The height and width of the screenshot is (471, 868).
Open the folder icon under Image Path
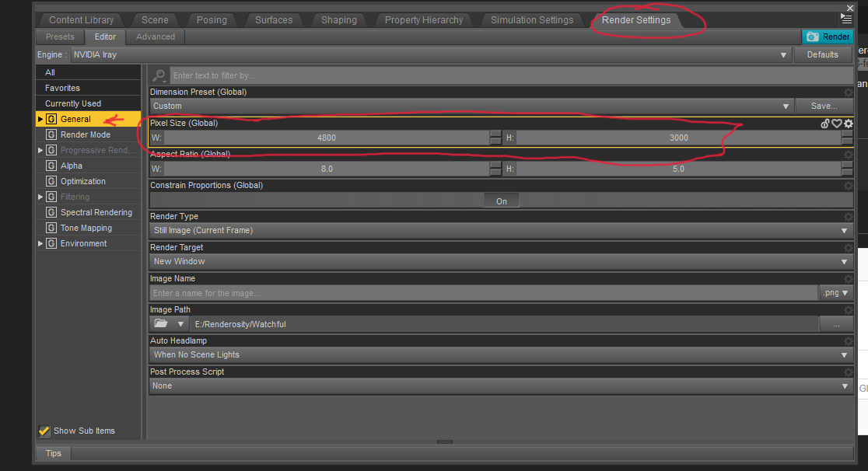pyautogui.click(x=163, y=324)
